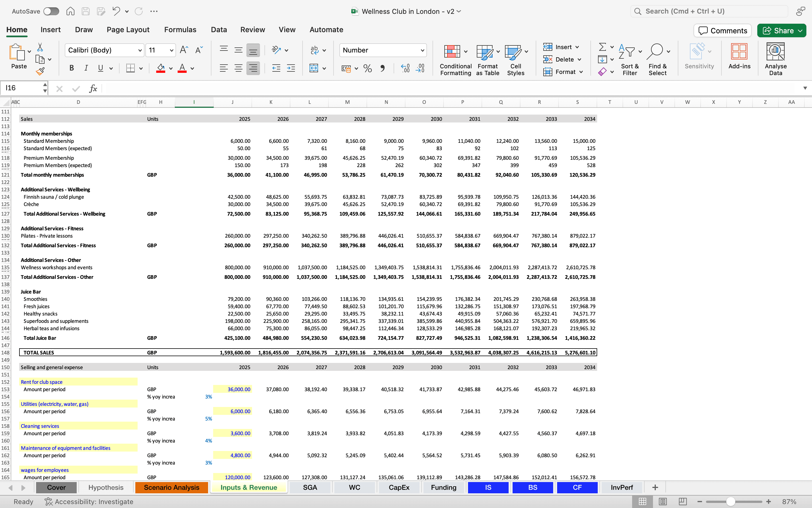Expand the Wrap Text dropdown arrow
The image size is (812, 508).
pyautogui.click(x=324, y=51)
